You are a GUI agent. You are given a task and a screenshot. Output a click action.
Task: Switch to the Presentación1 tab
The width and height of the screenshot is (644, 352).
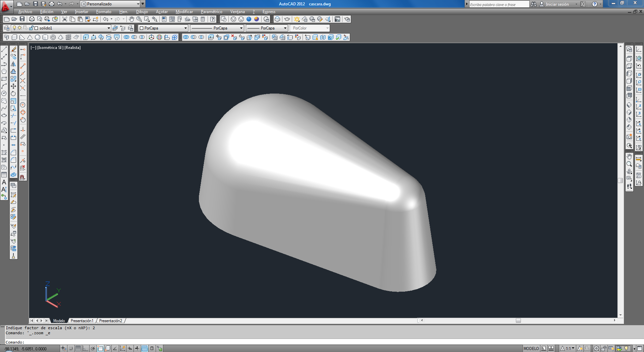click(82, 321)
